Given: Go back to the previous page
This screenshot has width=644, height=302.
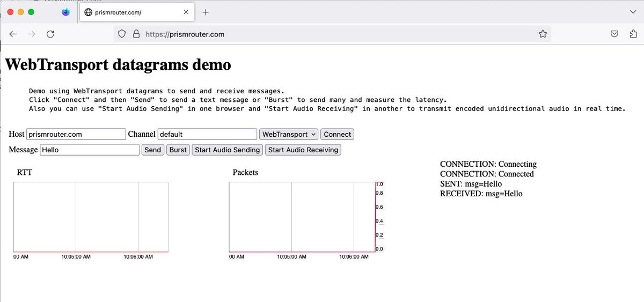Looking at the screenshot, I should [x=13, y=34].
